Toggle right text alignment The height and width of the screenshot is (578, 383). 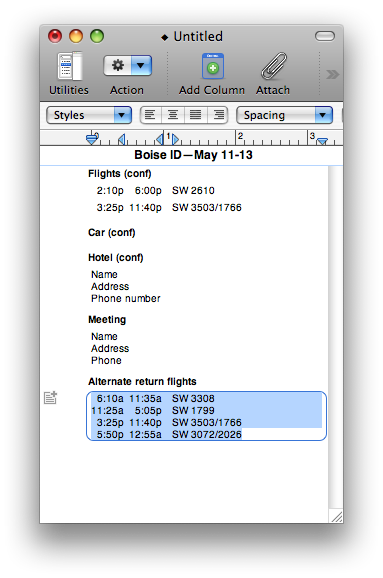click(x=218, y=115)
